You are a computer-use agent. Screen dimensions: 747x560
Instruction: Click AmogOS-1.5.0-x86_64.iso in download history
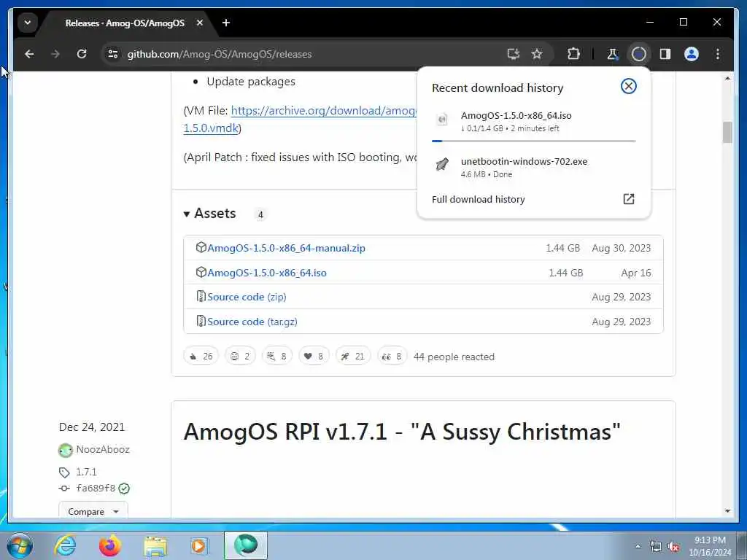pyautogui.click(x=516, y=115)
